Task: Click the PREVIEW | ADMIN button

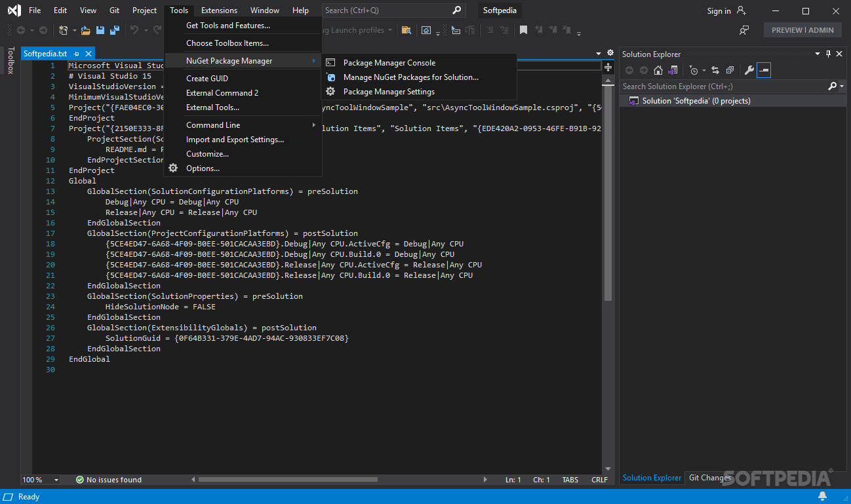Action: click(x=802, y=30)
